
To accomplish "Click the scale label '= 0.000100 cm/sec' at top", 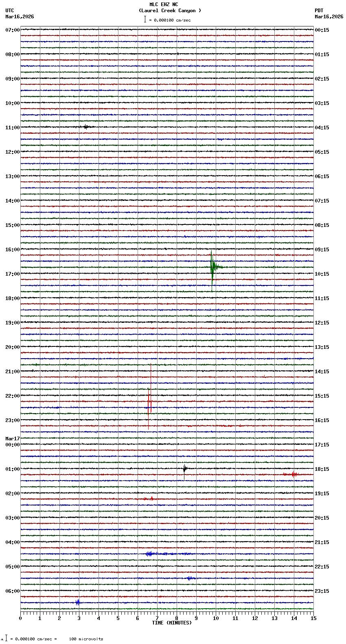I will coord(170,20).
